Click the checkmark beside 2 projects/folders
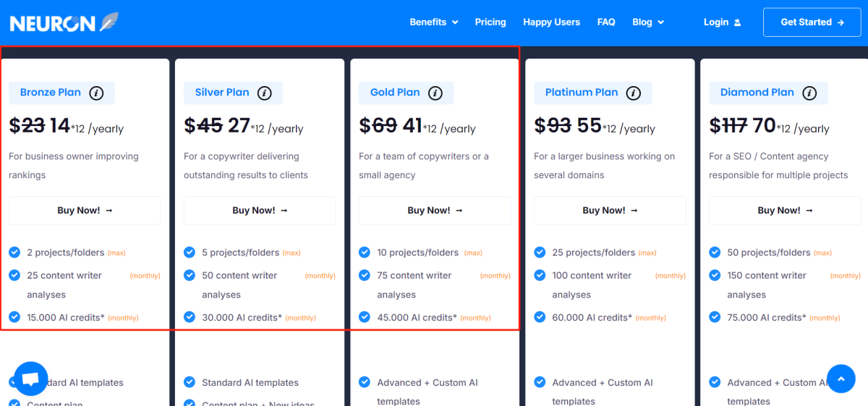This screenshot has height=406, width=868. [x=14, y=253]
